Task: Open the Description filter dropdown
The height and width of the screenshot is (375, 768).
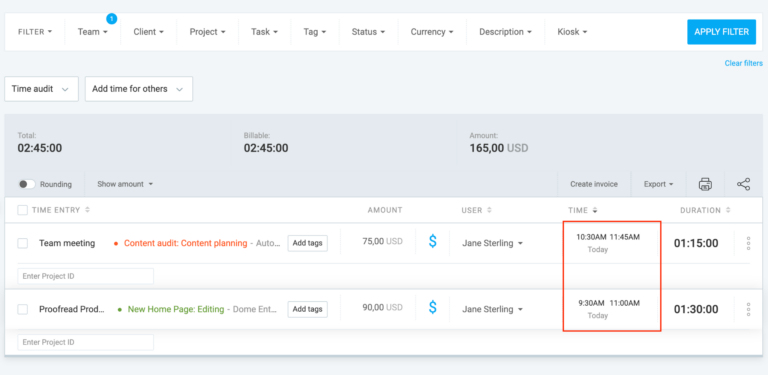Action: 505,32
